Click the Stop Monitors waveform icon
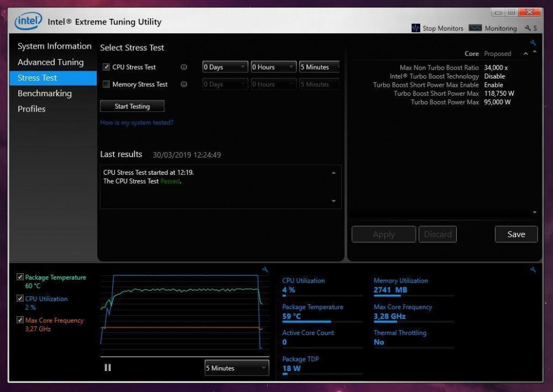 point(416,28)
